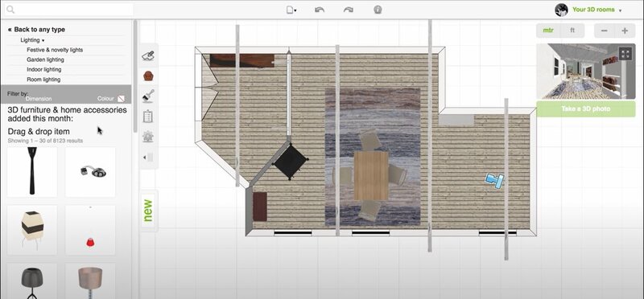Select Room lighting category
The width and height of the screenshot is (644, 299).
click(x=43, y=79)
